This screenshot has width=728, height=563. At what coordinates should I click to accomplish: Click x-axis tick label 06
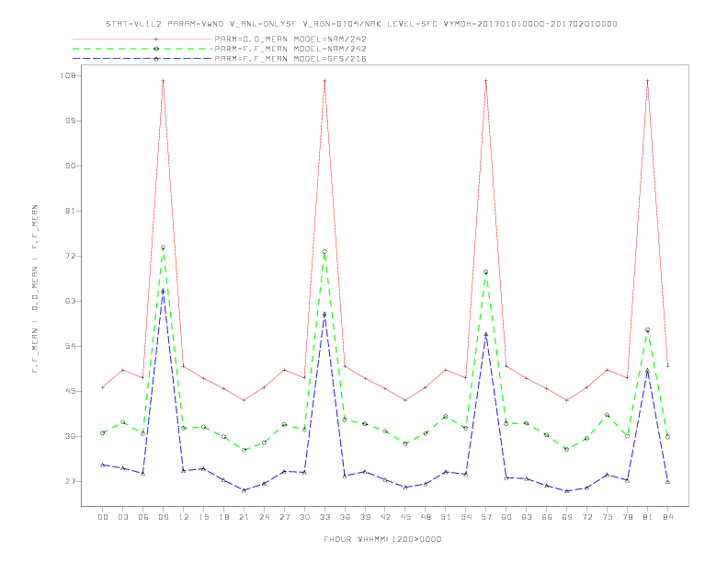point(143,517)
